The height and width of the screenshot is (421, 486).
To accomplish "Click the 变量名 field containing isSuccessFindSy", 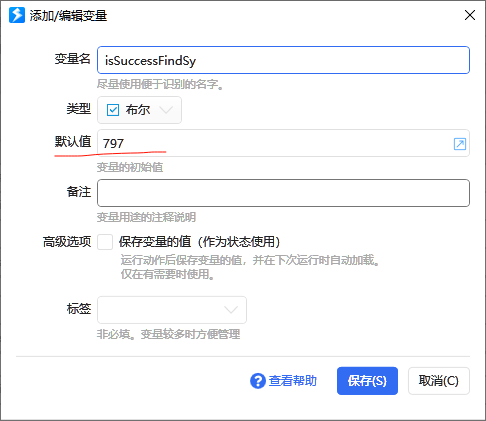I will pyautogui.click(x=283, y=60).
